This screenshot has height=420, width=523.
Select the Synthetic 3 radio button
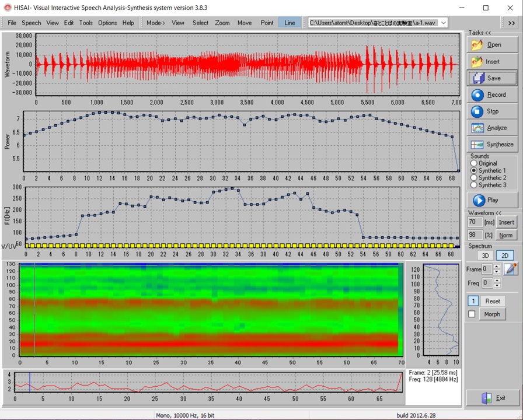(474, 185)
